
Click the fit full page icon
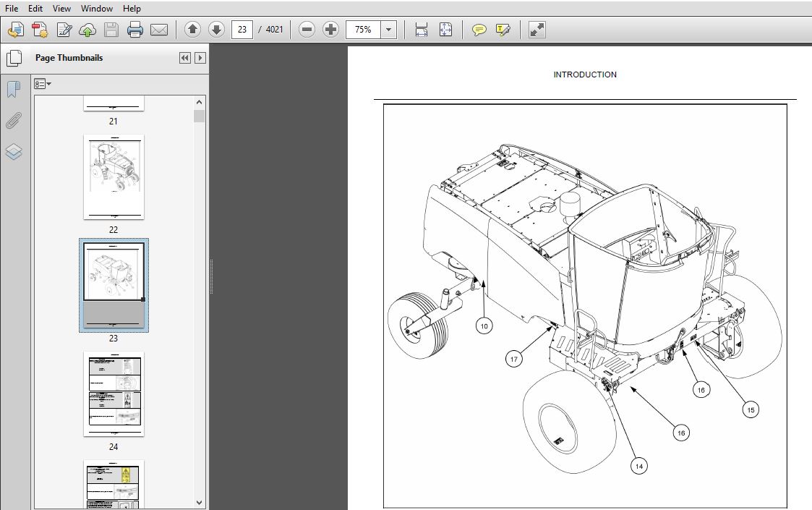pyautogui.click(x=445, y=30)
